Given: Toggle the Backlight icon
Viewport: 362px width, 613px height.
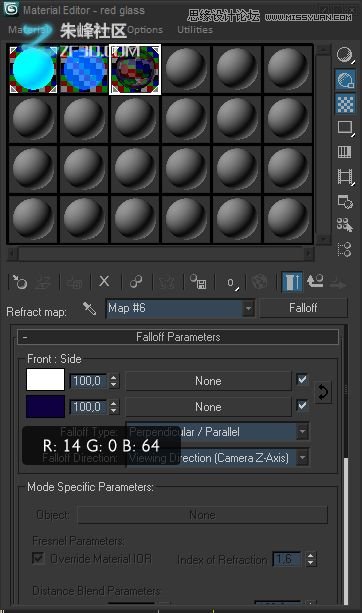Looking at the screenshot, I should pyautogui.click(x=345, y=80).
